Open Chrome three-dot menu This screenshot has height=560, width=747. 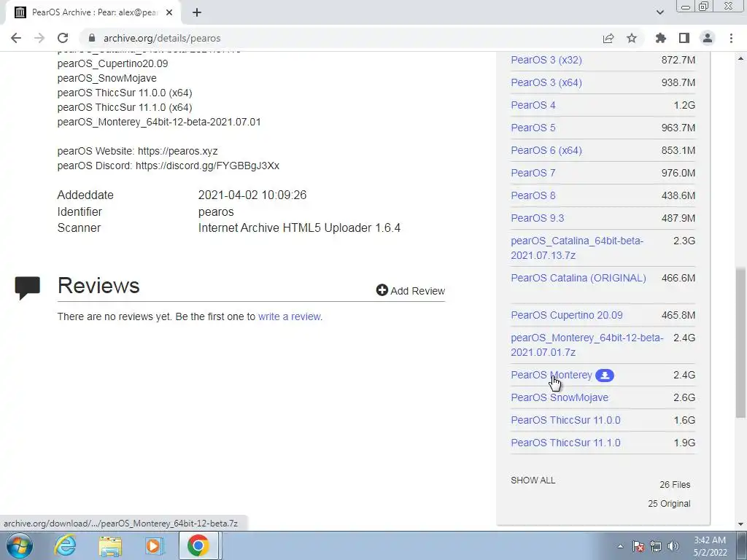point(731,38)
